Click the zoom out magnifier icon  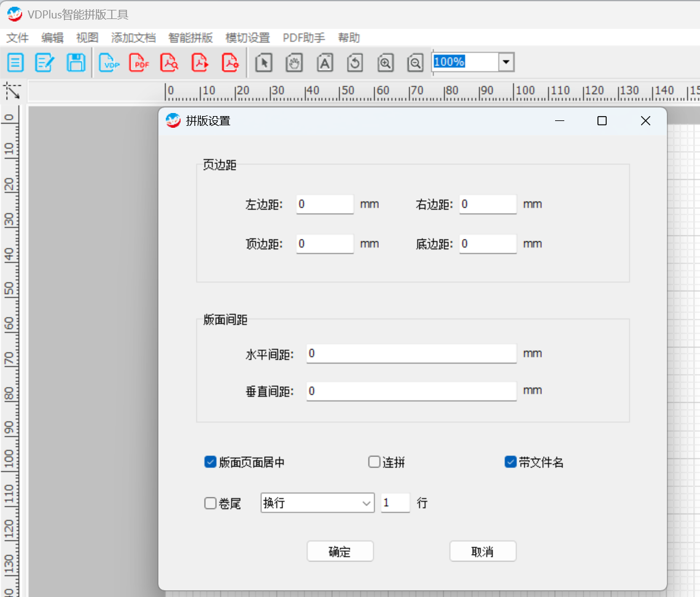415,63
